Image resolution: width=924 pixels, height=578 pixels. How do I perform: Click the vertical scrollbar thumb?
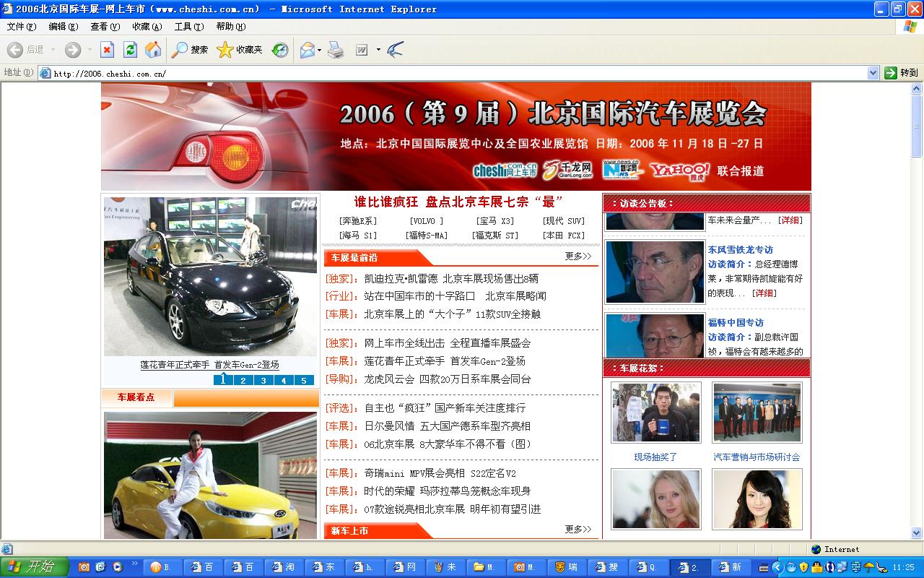coord(918,125)
